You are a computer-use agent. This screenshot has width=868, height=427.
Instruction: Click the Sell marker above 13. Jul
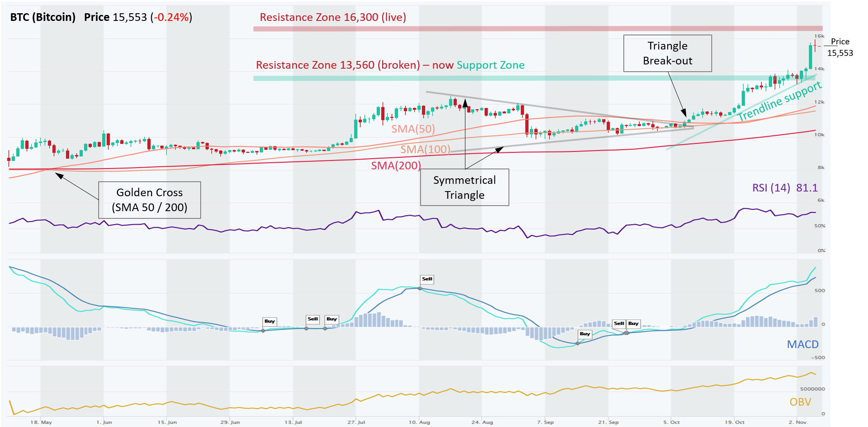pyautogui.click(x=313, y=319)
